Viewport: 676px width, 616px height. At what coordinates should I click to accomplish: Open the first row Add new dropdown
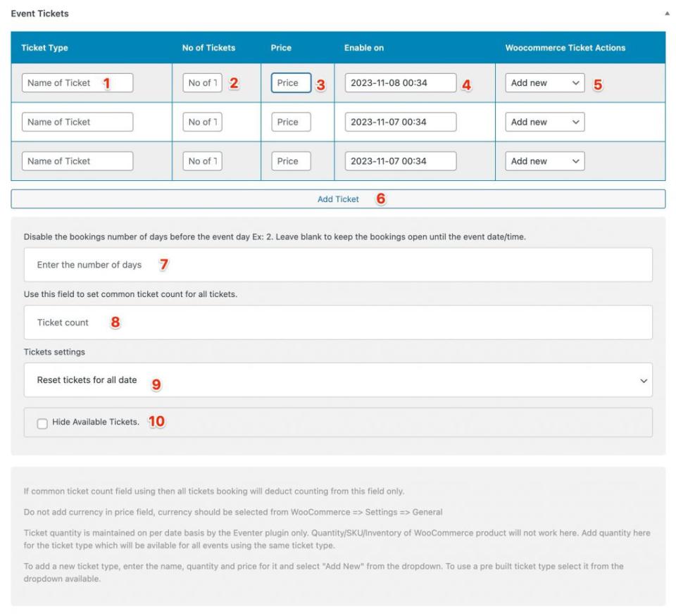click(x=544, y=83)
